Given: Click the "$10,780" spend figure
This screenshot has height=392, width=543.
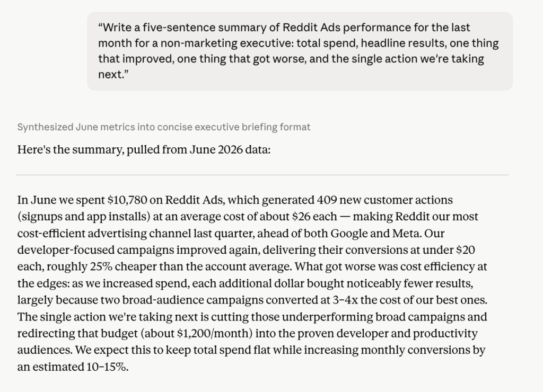Looking at the screenshot, I should coord(127,200).
